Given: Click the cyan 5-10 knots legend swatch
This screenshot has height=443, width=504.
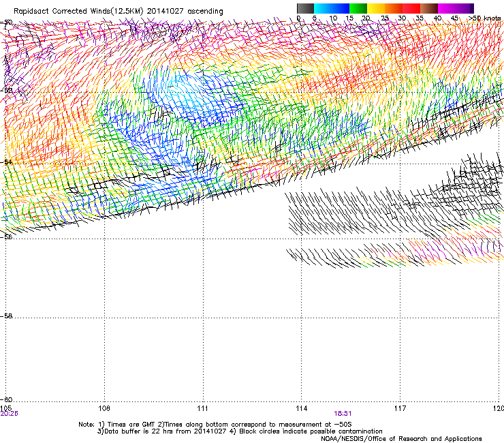Looking at the screenshot, I should point(323,8).
